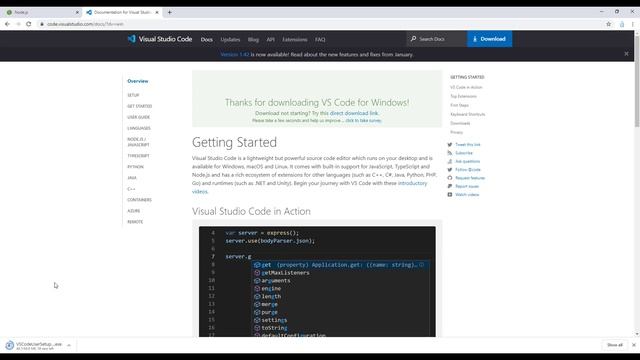The width and height of the screenshot is (640, 360).
Task: Open the VSCodeUserSetup download options arrow
Action: pos(69,345)
